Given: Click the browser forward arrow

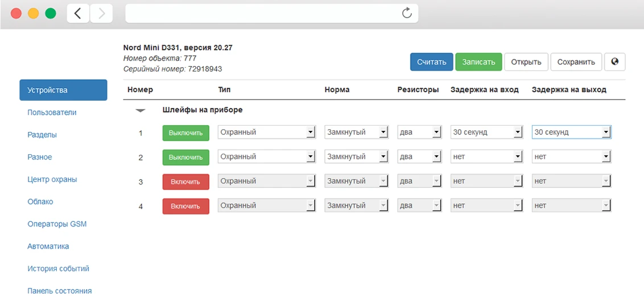Looking at the screenshot, I should pos(101,14).
